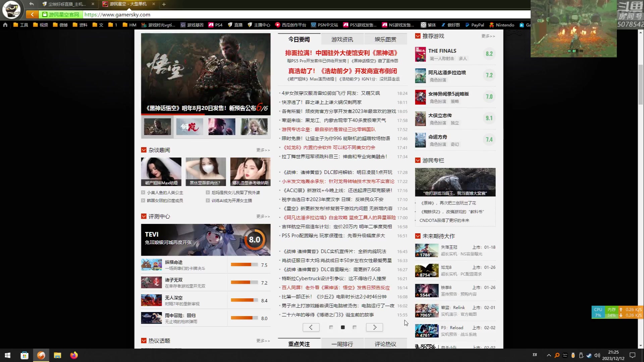Image resolution: width=644 pixels, height=362 pixels.
Task: Open the TEVI review banner scored 8.0
Action: (206, 240)
